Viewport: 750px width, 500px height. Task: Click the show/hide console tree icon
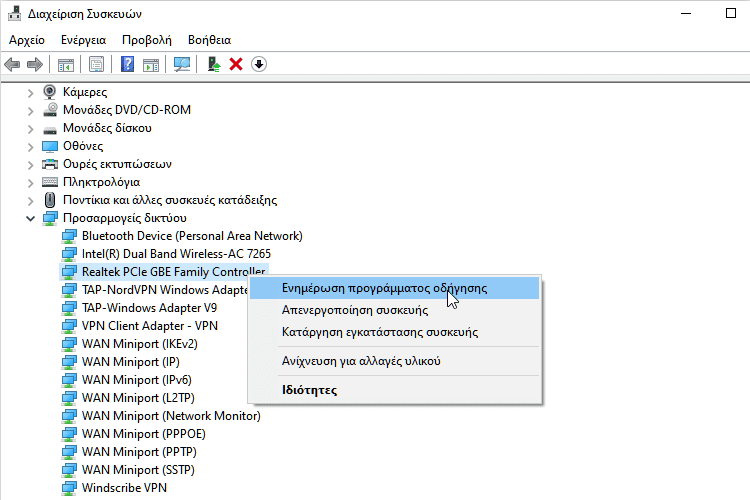click(x=65, y=64)
